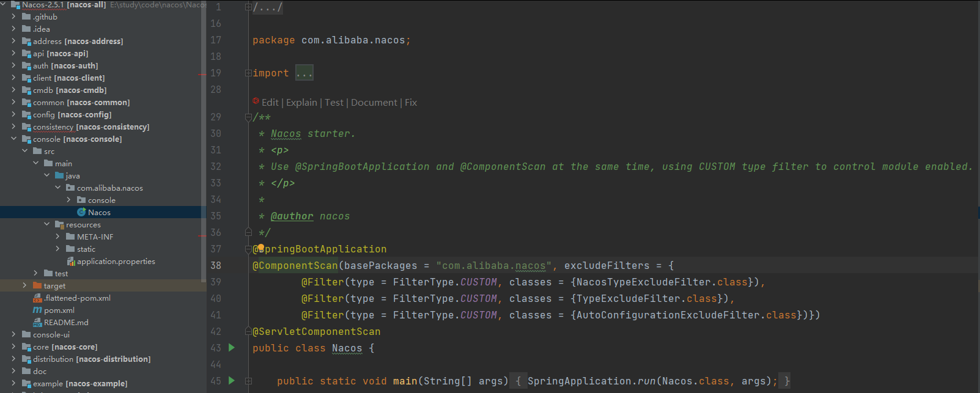Expand the test folder

pyautogui.click(x=35, y=273)
